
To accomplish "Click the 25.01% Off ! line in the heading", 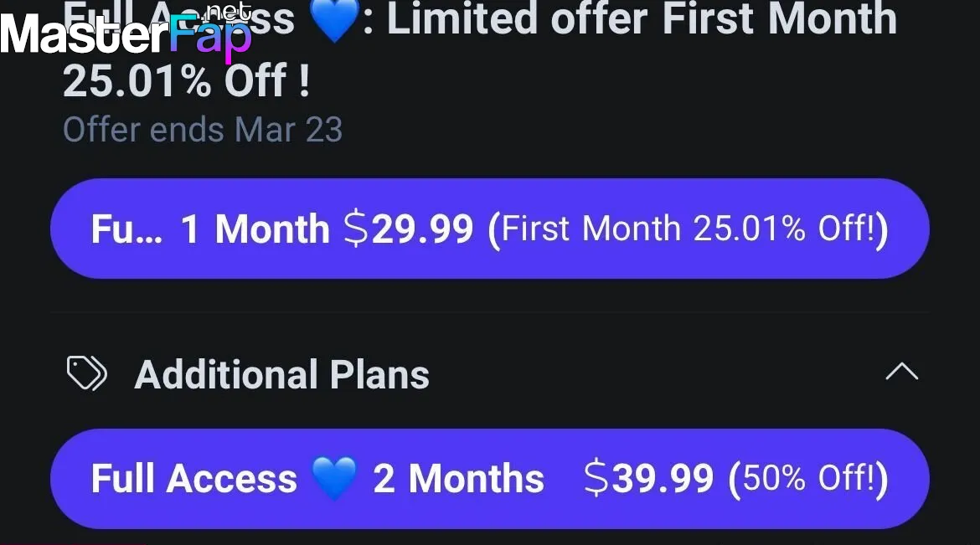I will 186,80.
